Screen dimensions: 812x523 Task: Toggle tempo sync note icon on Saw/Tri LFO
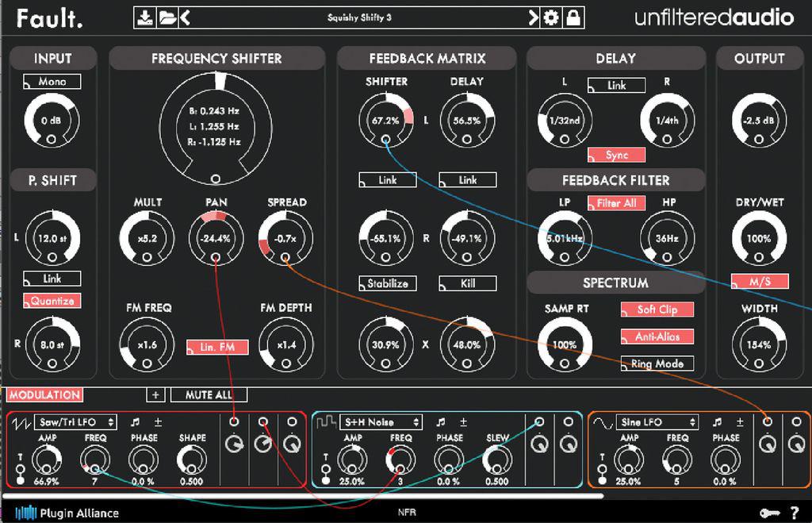135,422
